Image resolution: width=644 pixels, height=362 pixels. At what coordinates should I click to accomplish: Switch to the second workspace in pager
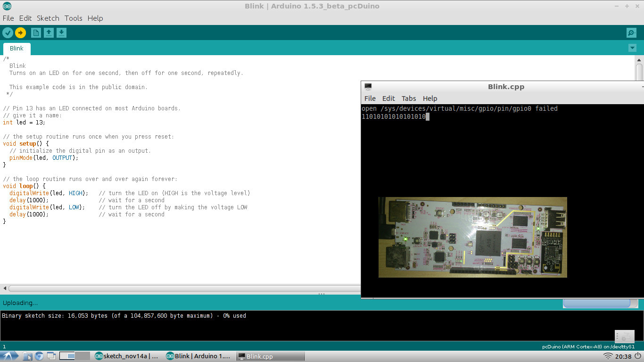(x=83, y=356)
